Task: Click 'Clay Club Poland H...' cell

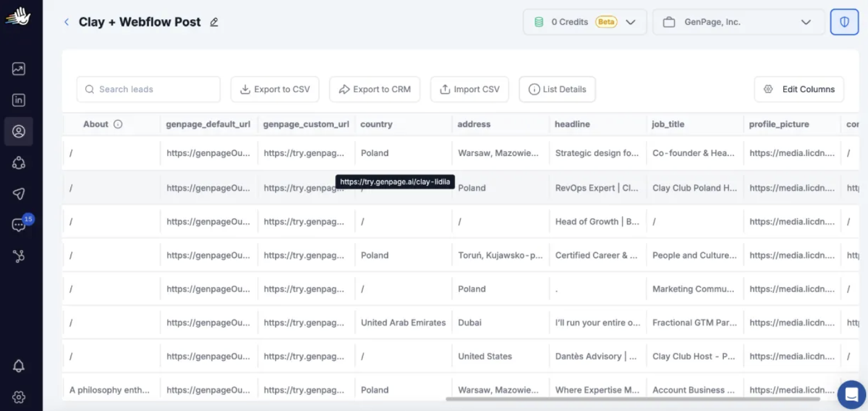Action: (x=695, y=188)
